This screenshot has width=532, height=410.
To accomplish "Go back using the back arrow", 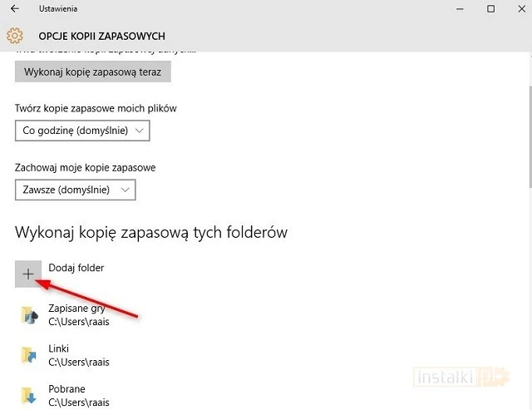I will coord(15,9).
